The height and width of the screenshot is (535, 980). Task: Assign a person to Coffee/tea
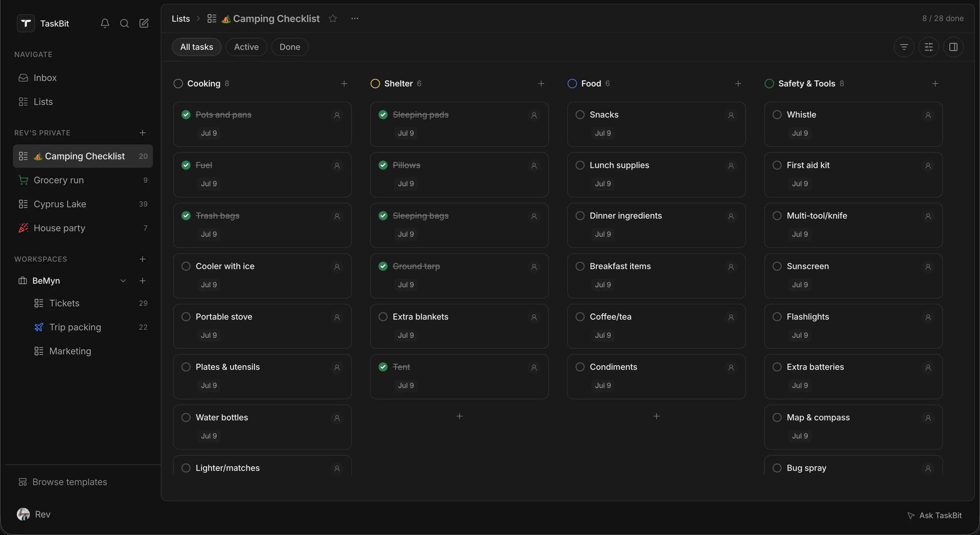click(x=731, y=317)
